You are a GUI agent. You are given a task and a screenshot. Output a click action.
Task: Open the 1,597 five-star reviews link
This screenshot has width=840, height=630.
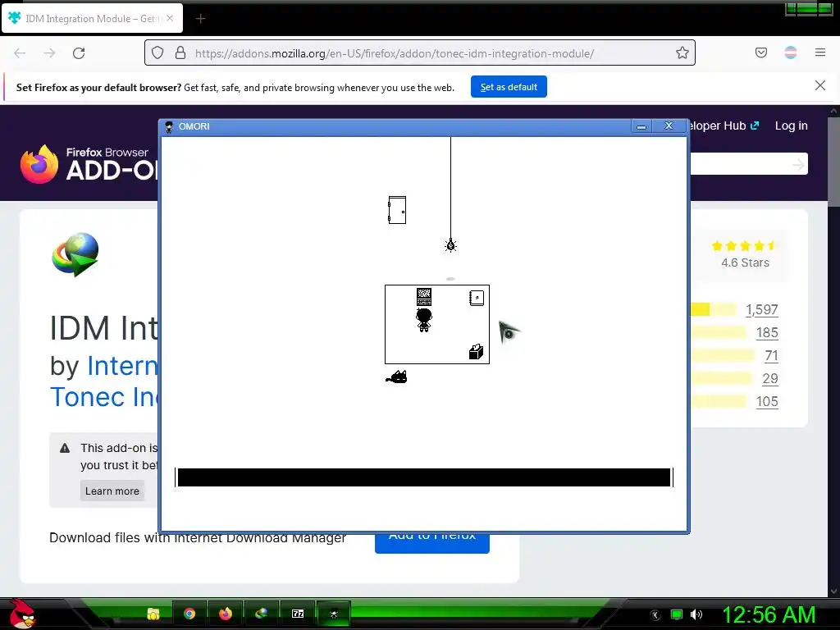tap(761, 309)
